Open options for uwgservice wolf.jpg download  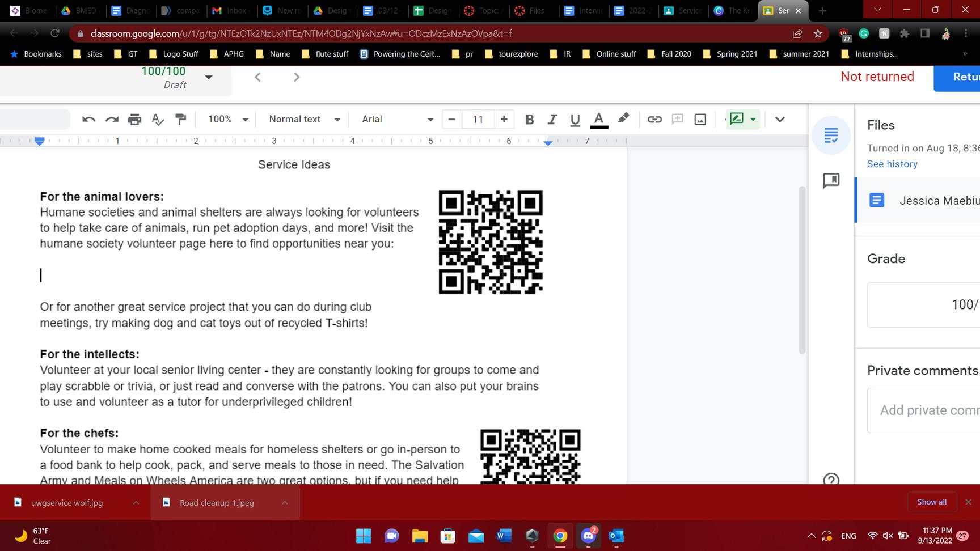(x=136, y=502)
